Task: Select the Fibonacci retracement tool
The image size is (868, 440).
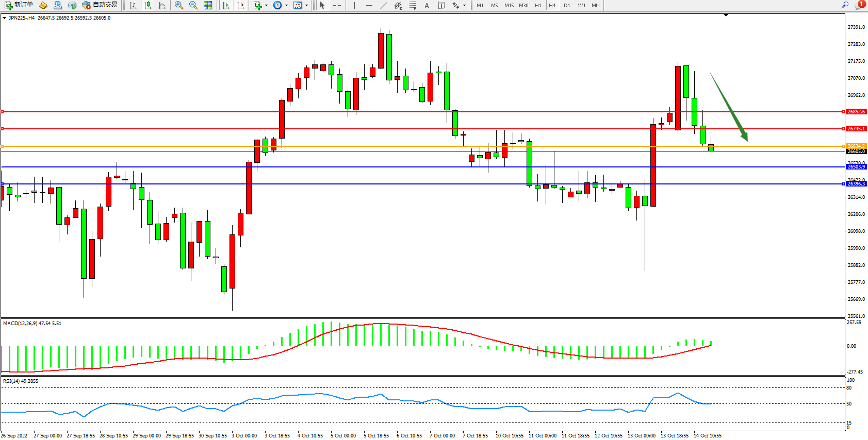Action: [x=412, y=5]
